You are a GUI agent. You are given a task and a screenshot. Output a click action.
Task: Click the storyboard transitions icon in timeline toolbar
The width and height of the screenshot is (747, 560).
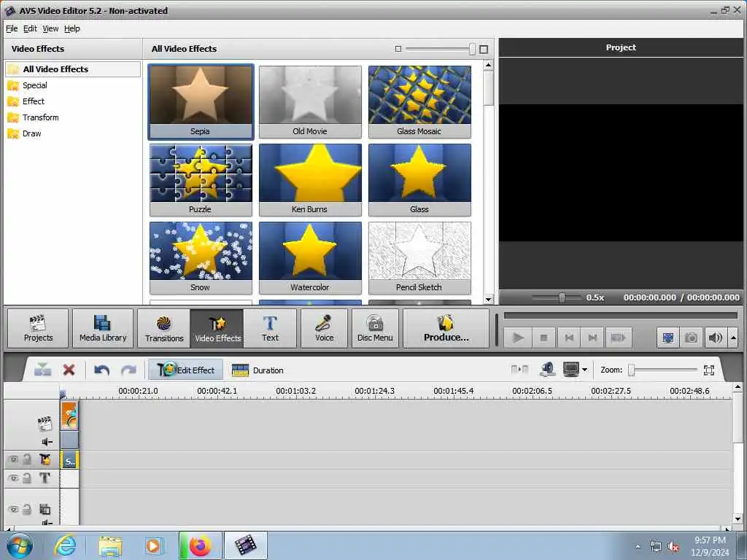(519, 370)
